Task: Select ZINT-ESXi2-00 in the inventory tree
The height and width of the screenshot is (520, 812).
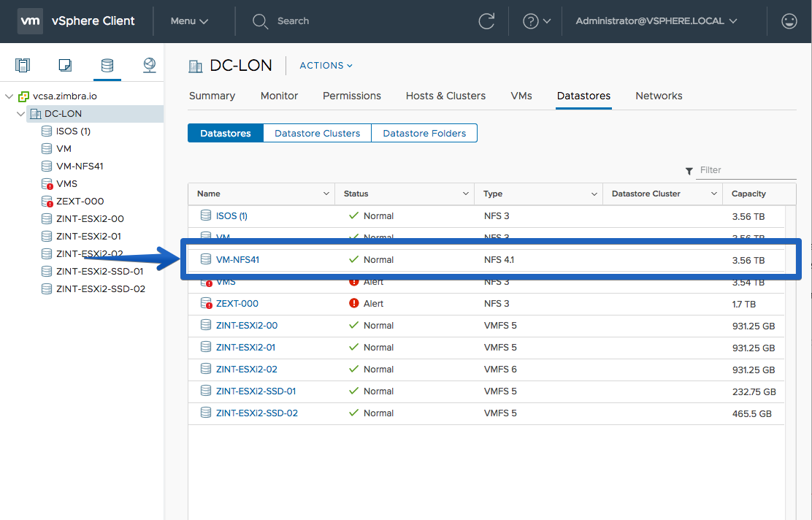Action: click(x=90, y=218)
